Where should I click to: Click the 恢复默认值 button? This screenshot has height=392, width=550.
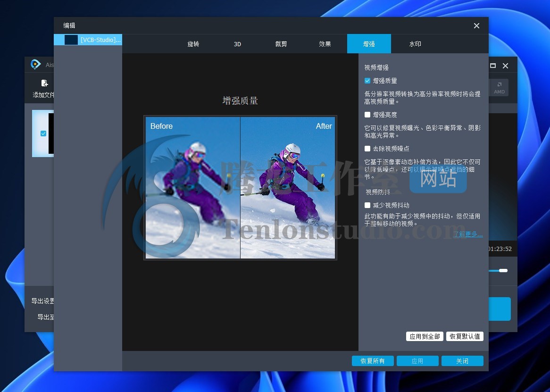click(465, 336)
